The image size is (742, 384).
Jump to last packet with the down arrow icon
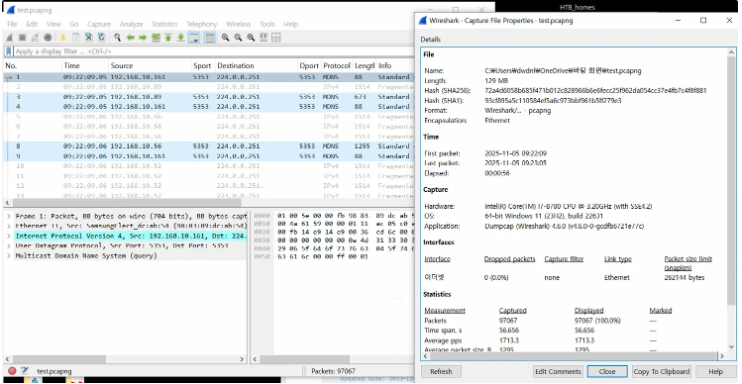point(181,38)
